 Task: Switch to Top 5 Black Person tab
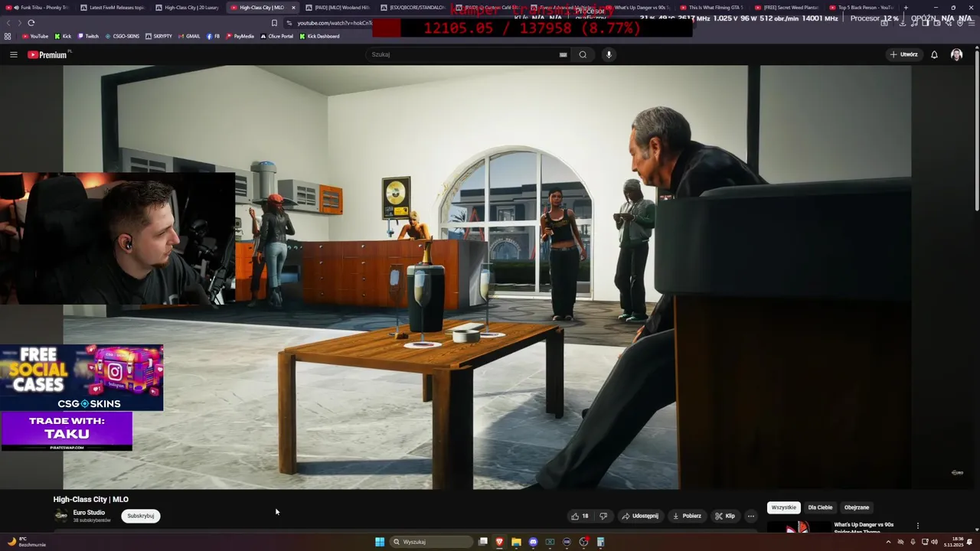(861, 8)
